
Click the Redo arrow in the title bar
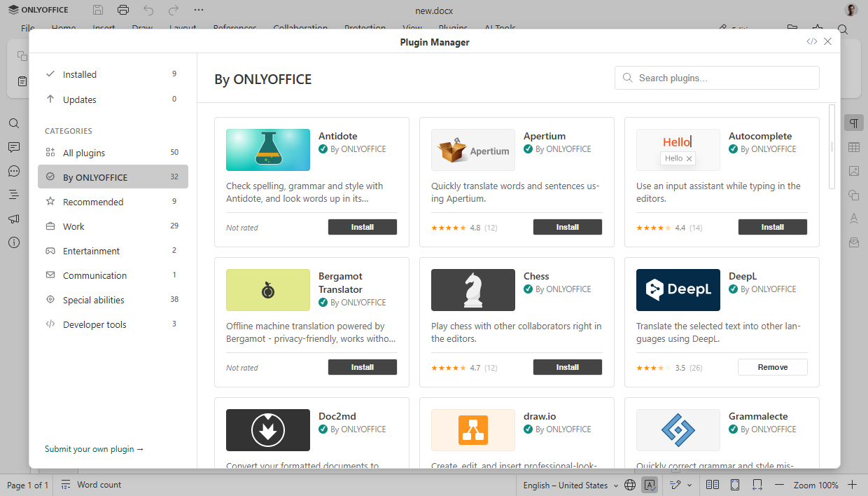pyautogui.click(x=174, y=10)
